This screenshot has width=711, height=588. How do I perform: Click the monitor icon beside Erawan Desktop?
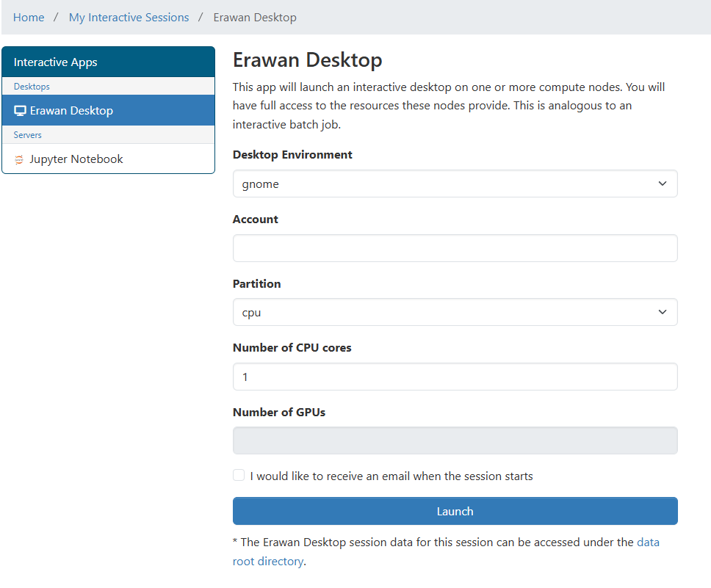coord(20,111)
